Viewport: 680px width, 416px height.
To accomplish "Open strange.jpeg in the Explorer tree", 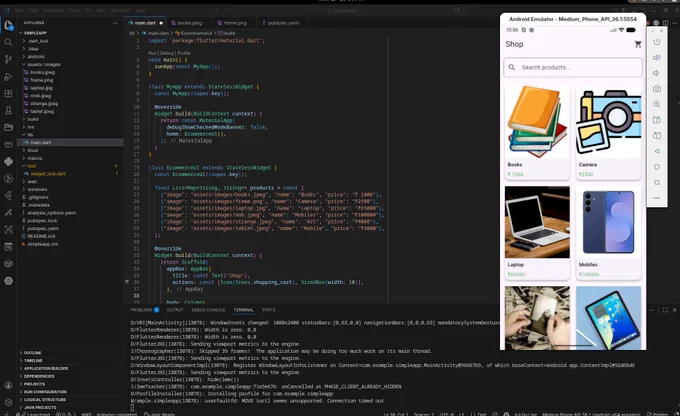I will [x=44, y=104].
